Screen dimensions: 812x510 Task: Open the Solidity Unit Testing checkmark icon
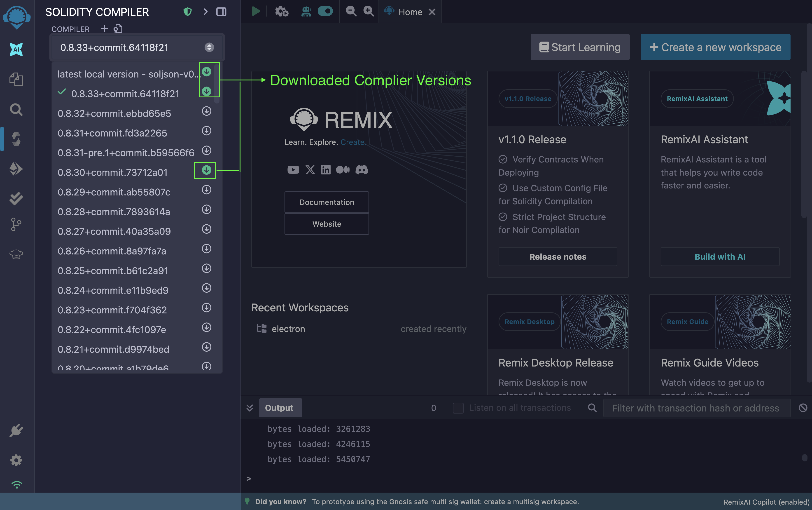pos(16,198)
